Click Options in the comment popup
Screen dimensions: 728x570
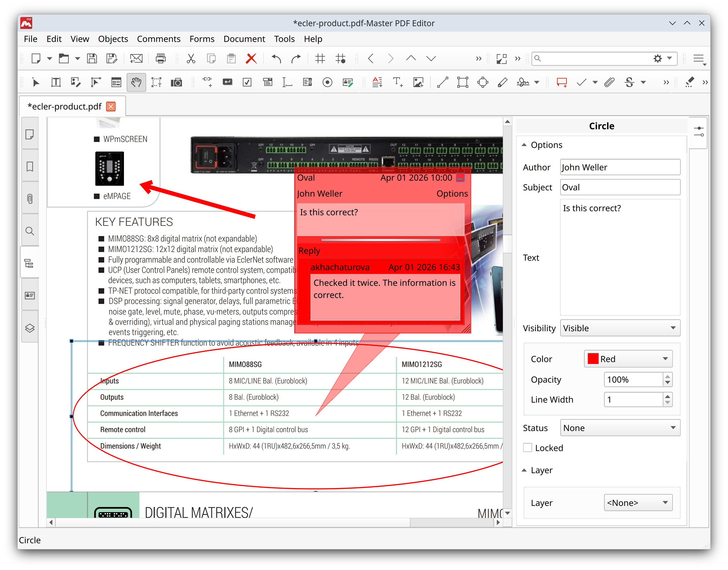[x=452, y=194]
